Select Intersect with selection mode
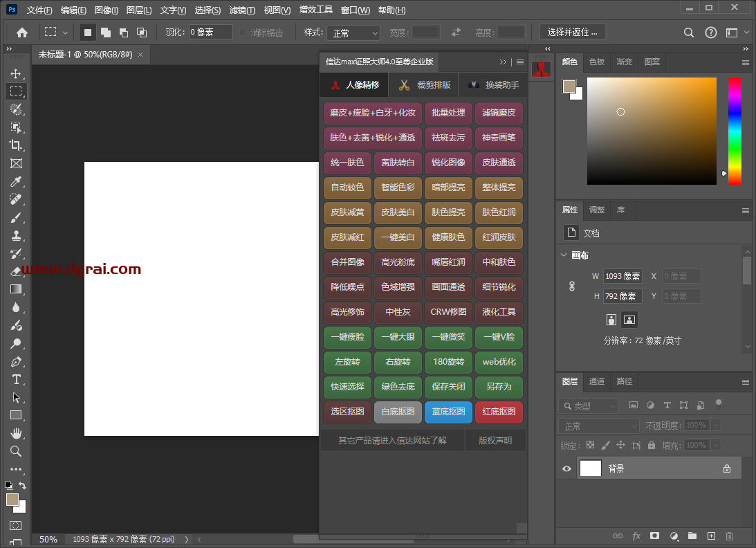Image resolution: width=756 pixels, height=548 pixels. pyautogui.click(x=142, y=33)
